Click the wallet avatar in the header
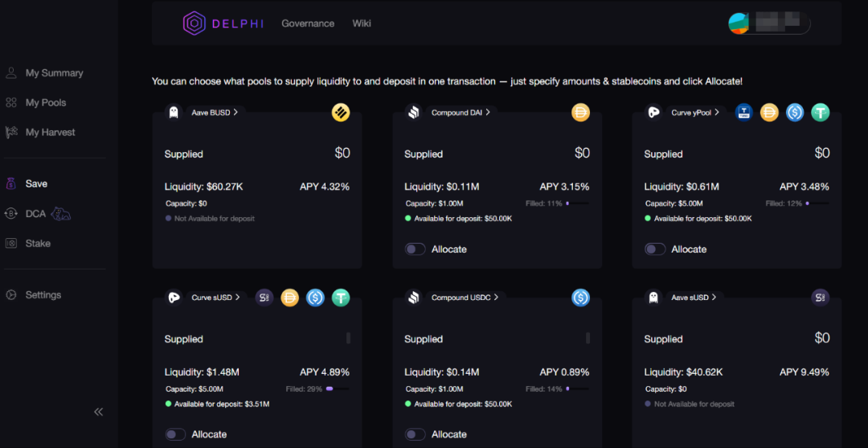The width and height of the screenshot is (868, 448). tap(739, 23)
